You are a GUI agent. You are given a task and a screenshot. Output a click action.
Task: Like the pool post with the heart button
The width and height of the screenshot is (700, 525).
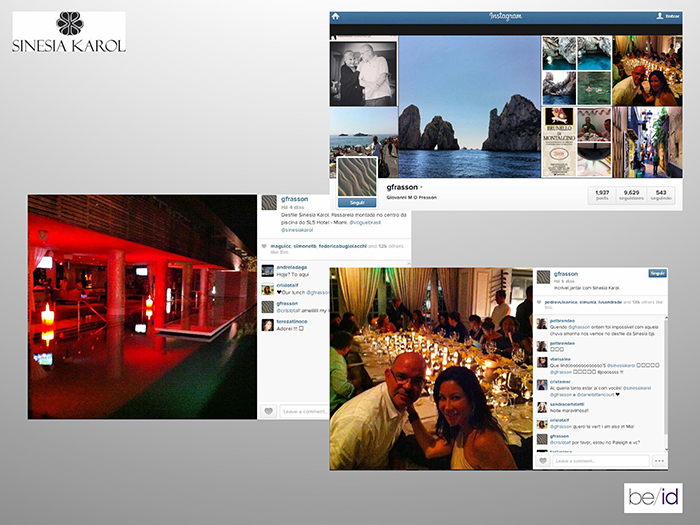(268, 411)
